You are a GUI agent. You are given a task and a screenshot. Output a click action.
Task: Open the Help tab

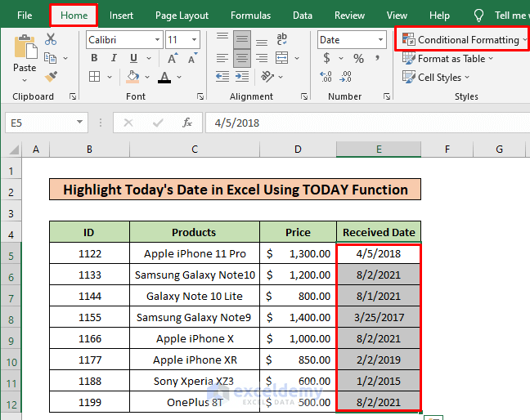(x=439, y=16)
